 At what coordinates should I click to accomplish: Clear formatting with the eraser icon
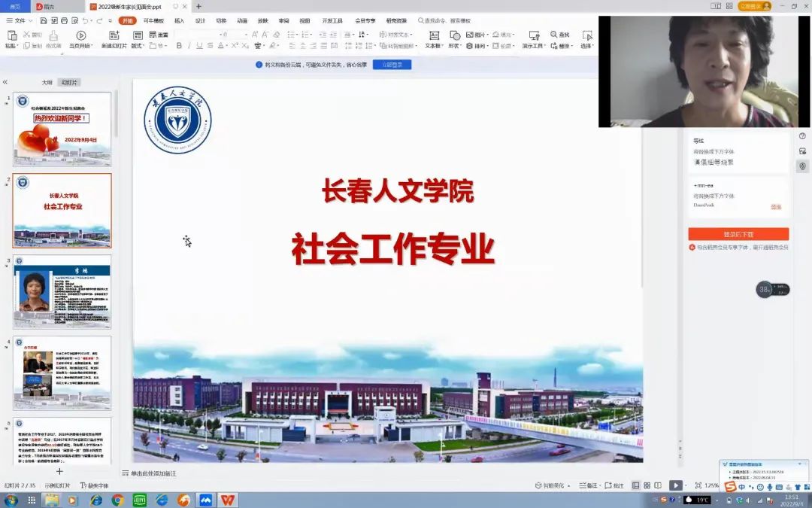(x=277, y=34)
